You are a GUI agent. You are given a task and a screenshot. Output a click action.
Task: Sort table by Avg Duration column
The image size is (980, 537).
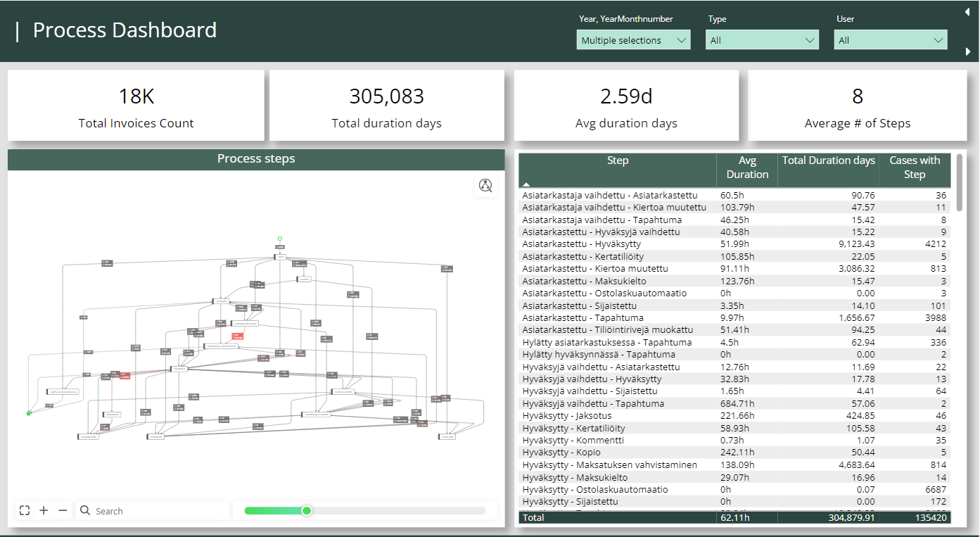746,168
